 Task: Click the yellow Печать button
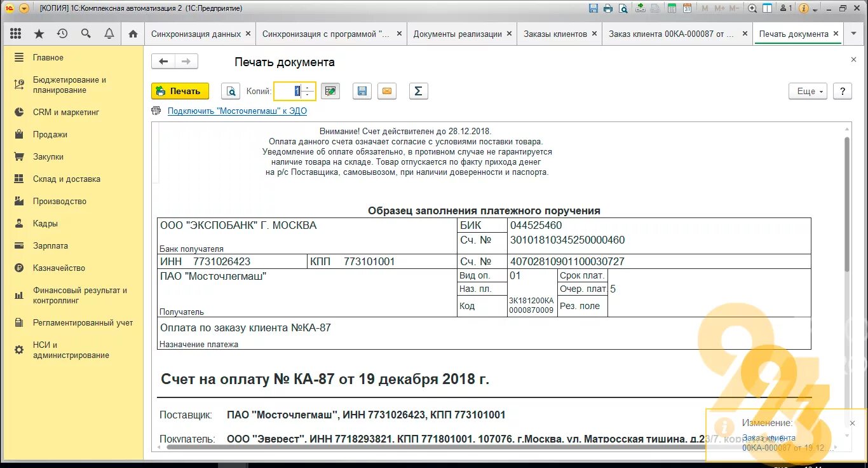(x=180, y=91)
